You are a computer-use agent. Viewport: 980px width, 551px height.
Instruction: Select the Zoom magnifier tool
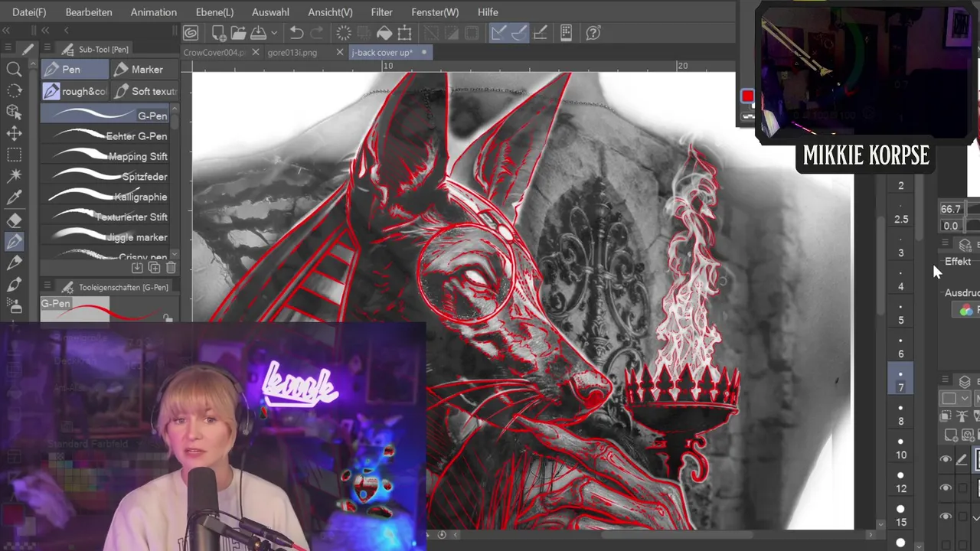coord(14,70)
